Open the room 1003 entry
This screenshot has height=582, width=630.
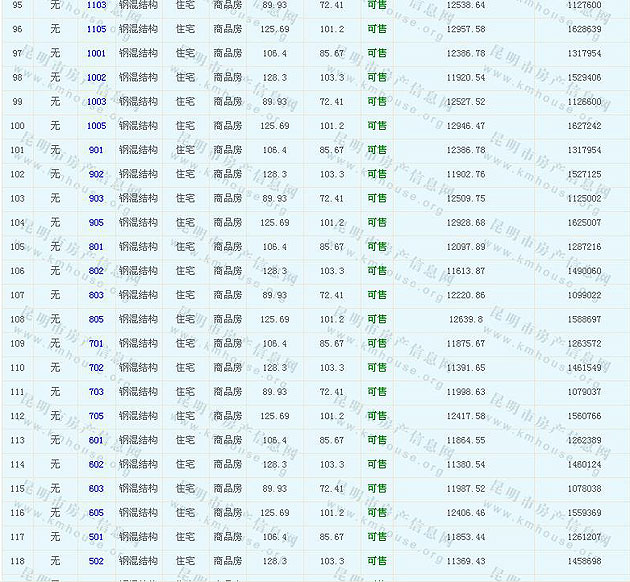[x=96, y=102]
